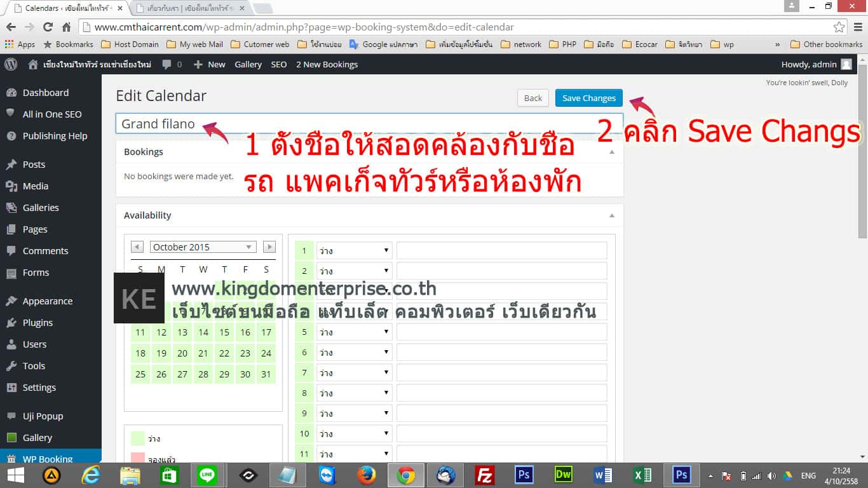Open the status dropdown for day 6

(354, 352)
